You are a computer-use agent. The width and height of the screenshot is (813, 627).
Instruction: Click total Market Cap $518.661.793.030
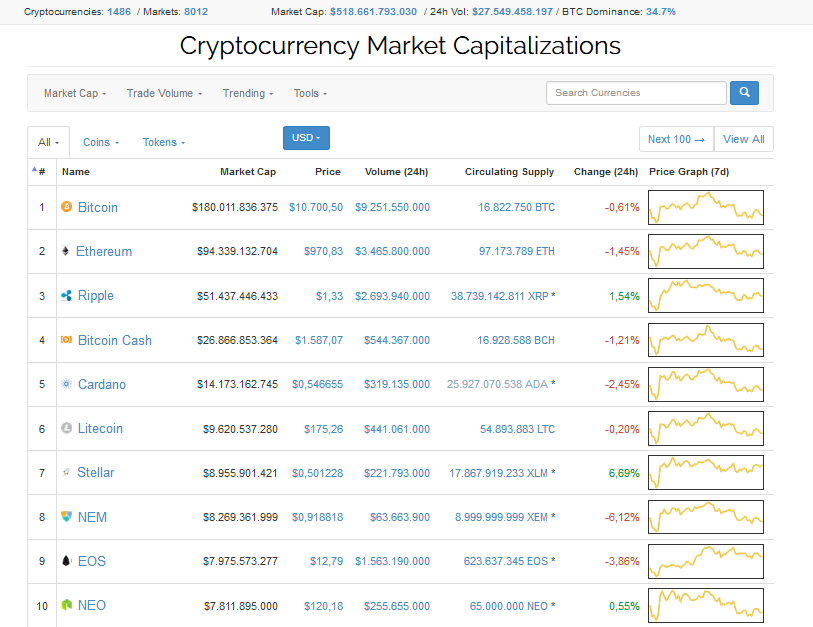(373, 11)
